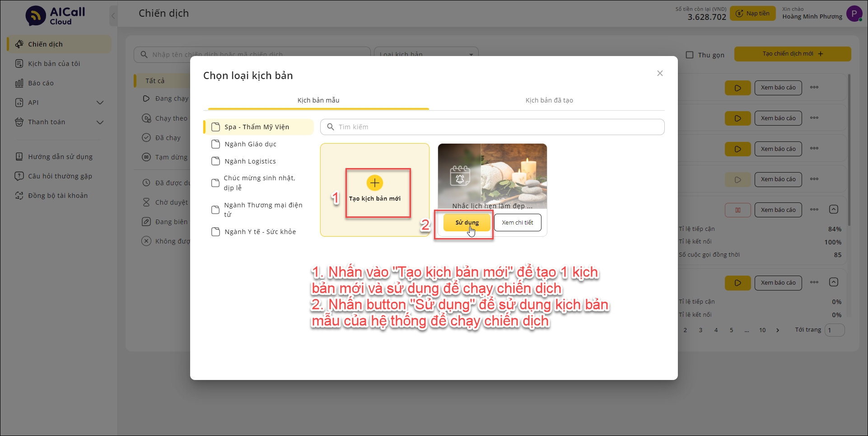Click the Hướng dẫn sử dụng sidebar item
The width and height of the screenshot is (868, 436).
(60, 157)
